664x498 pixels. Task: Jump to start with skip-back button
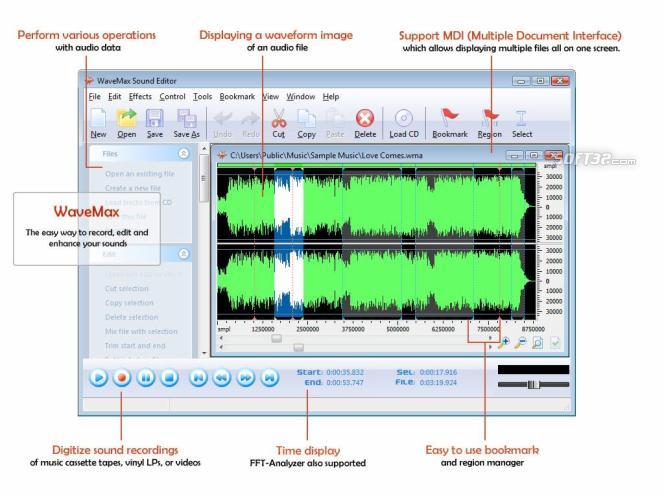pos(198,377)
